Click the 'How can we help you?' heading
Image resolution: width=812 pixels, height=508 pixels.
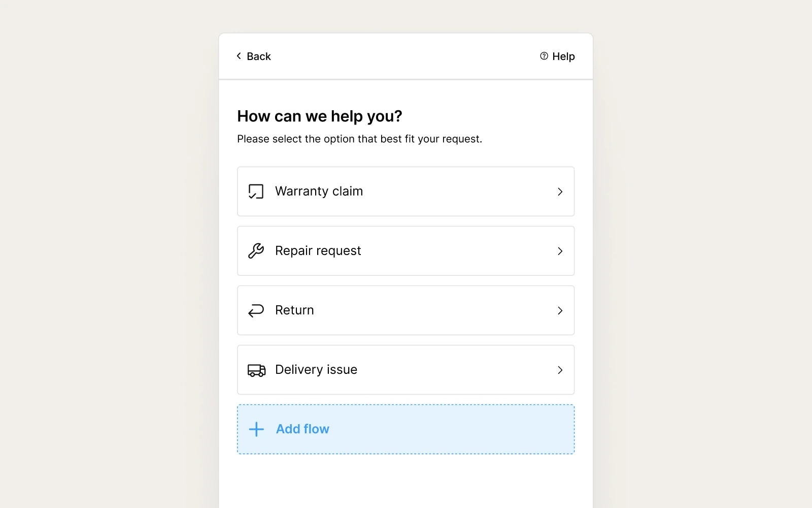(x=320, y=116)
